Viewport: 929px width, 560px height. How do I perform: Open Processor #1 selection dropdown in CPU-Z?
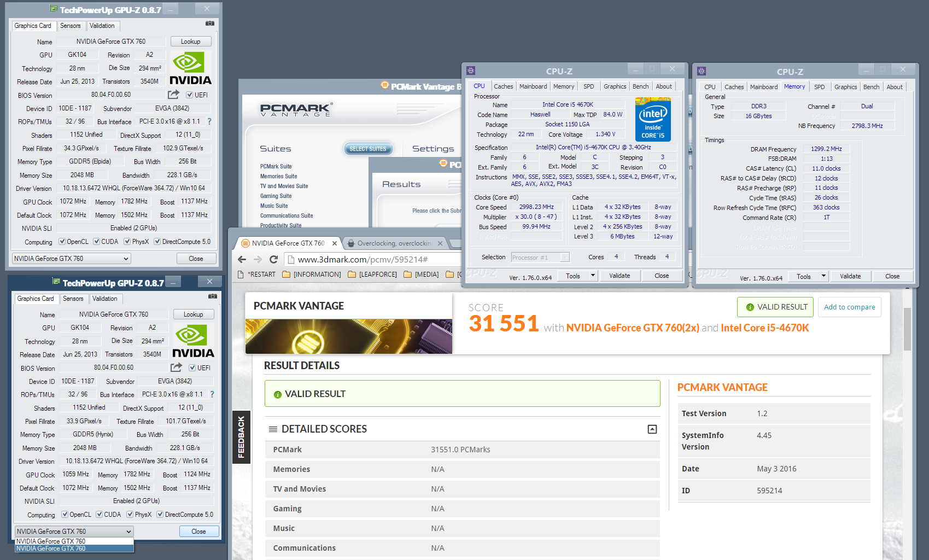click(x=540, y=257)
